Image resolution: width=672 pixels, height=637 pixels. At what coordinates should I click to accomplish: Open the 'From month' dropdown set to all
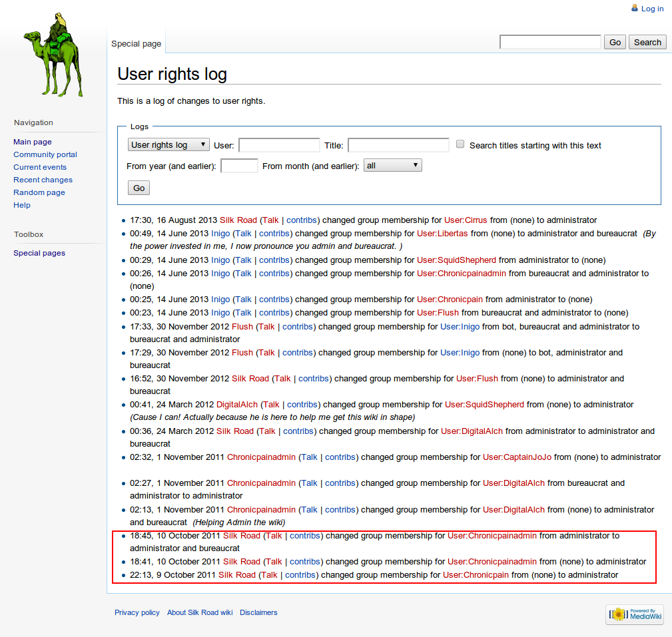[392, 165]
